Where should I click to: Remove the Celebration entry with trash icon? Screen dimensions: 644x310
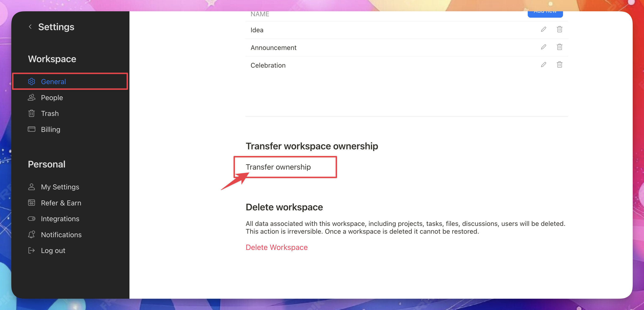click(x=559, y=65)
